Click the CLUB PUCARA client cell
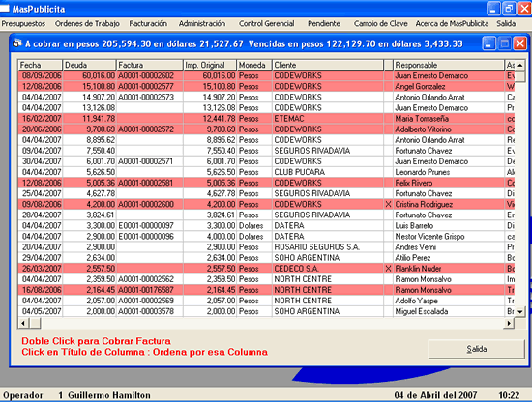 328,172
